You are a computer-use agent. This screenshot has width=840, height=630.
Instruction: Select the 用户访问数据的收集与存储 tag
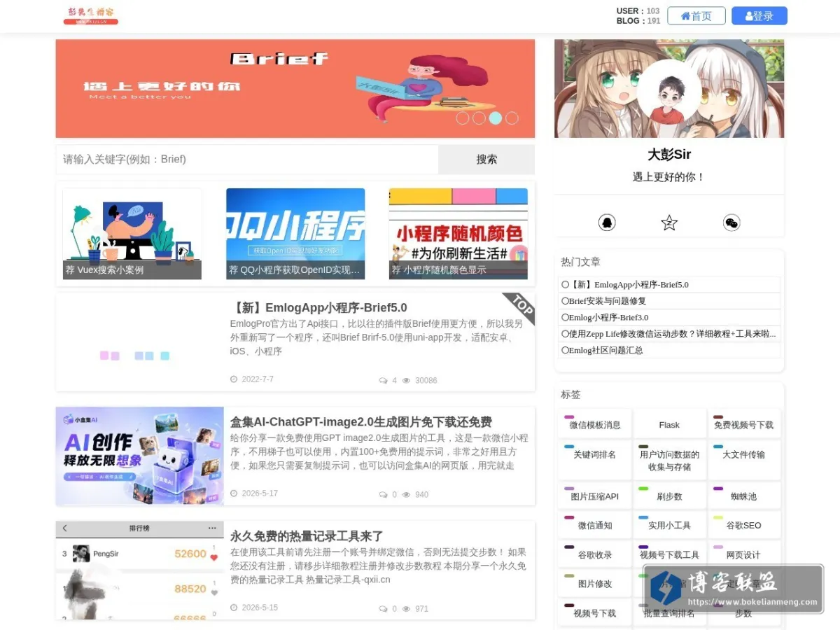669,460
